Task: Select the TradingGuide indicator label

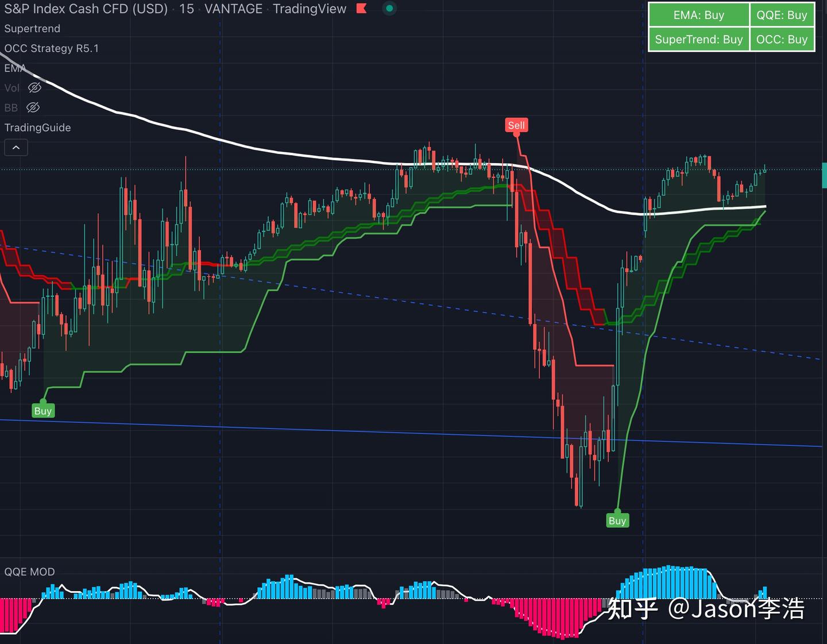Action: coord(38,128)
